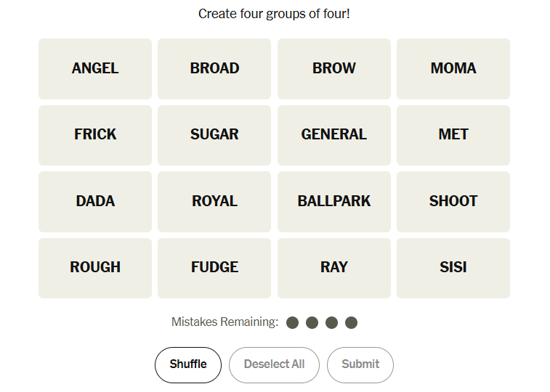Image resolution: width=550 pixels, height=392 pixels.
Task: Pick the BROW tile
Action: [x=333, y=69]
